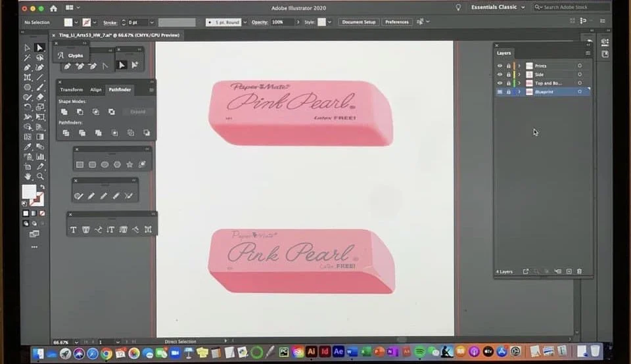The width and height of the screenshot is (631, 364).
Task: Select the Type on a Path tool
Action: pos(98,230)
